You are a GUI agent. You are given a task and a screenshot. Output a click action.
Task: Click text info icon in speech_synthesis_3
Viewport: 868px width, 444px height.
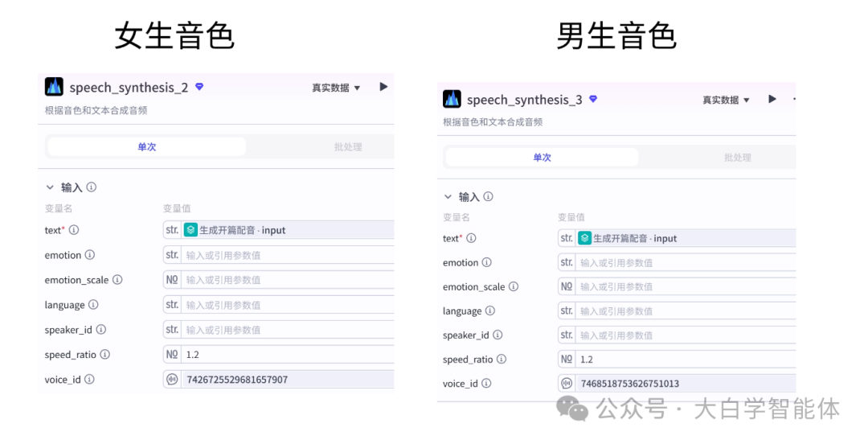[x=471, y=238]
